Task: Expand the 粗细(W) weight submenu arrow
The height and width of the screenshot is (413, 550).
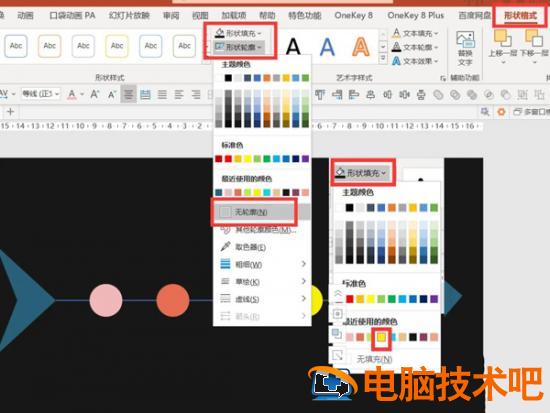Action: coord(303,264)
